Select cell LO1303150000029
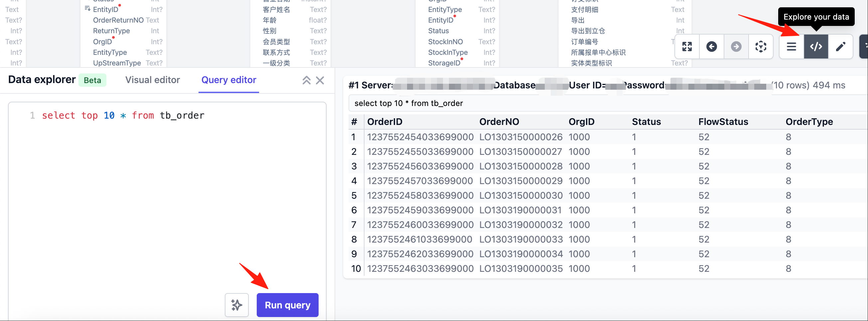 pos(520,181)
